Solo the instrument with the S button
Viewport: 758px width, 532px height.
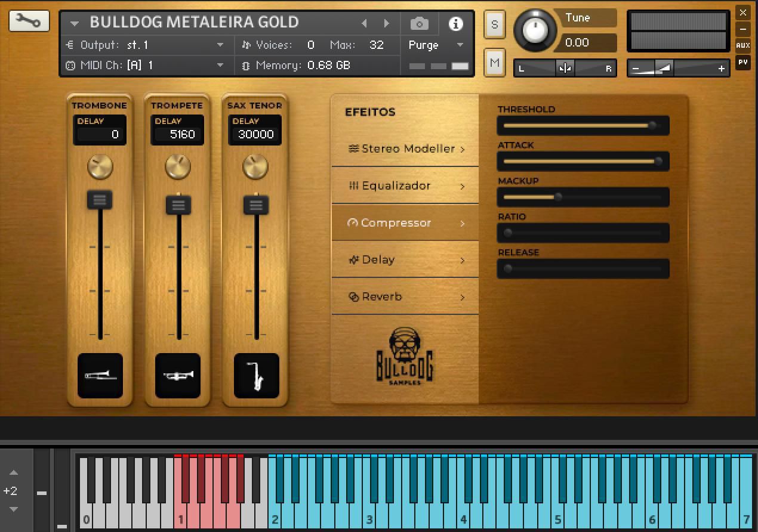coord(494,25)
